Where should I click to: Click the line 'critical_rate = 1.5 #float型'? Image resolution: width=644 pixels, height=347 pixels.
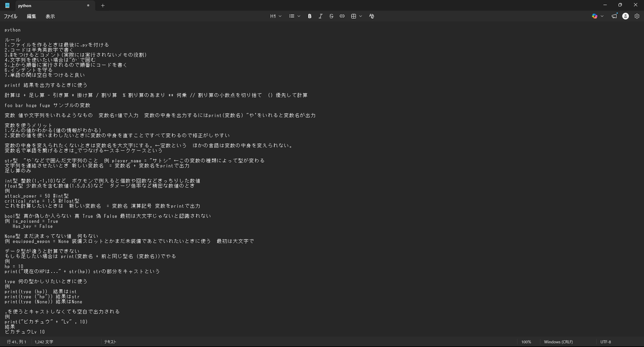(42, 201)
